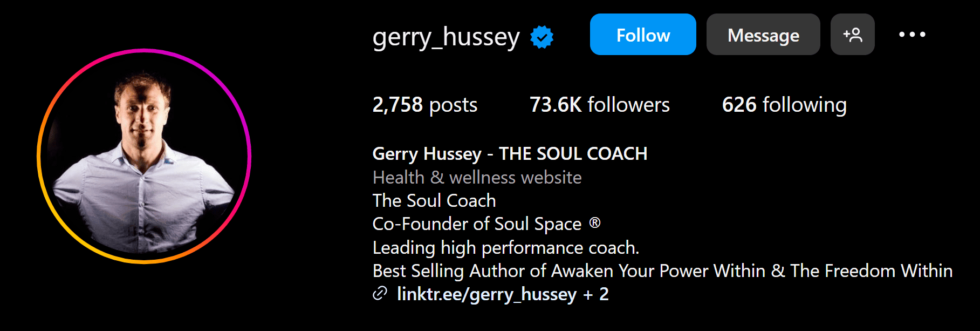980x331 pixels.
Task: Click the blue Follow button
Action: point(643,35)
